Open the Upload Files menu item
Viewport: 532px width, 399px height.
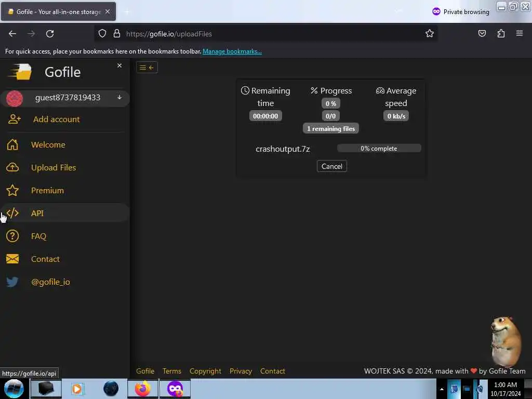[x=54, y=168]
